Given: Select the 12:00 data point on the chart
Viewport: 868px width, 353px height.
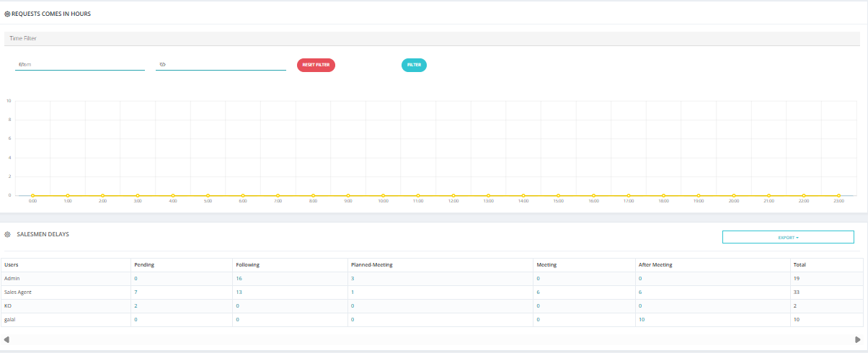Looking at the screenshot, I should tap(453, 195).
